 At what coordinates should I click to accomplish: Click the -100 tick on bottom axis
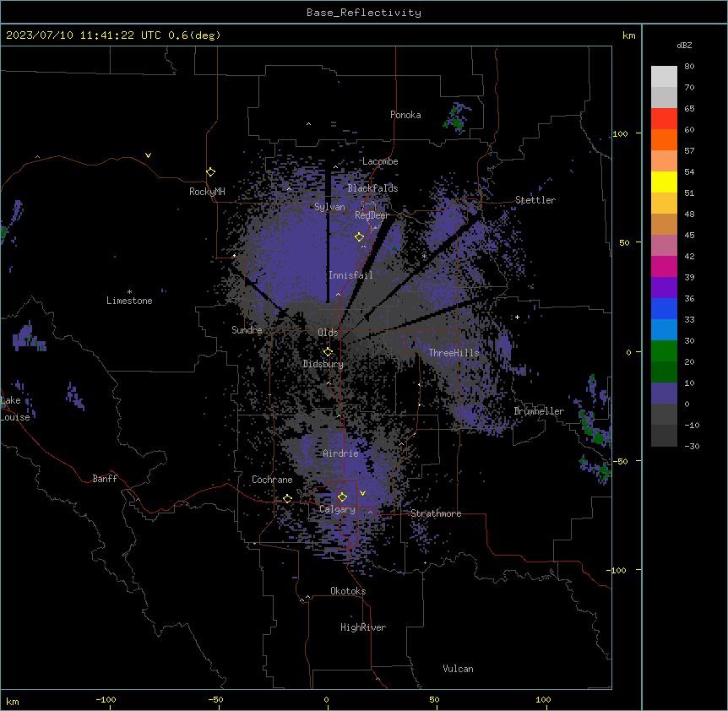coord(106,699)
